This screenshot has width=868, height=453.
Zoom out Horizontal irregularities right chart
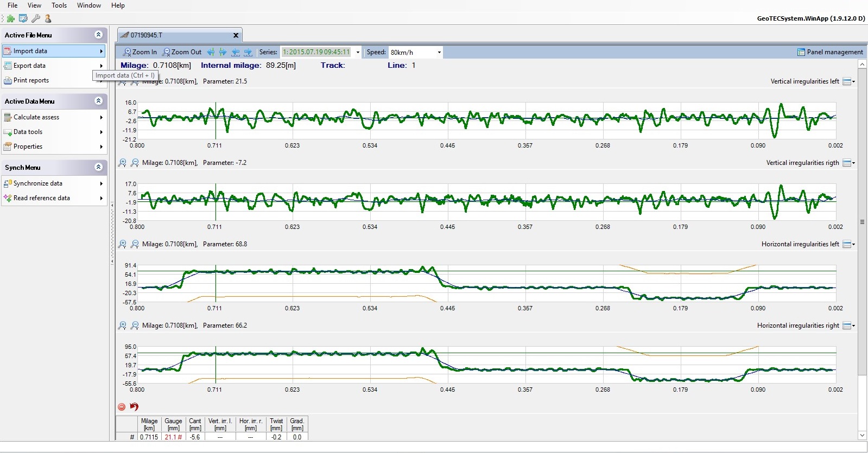click(x=135, y=326)
